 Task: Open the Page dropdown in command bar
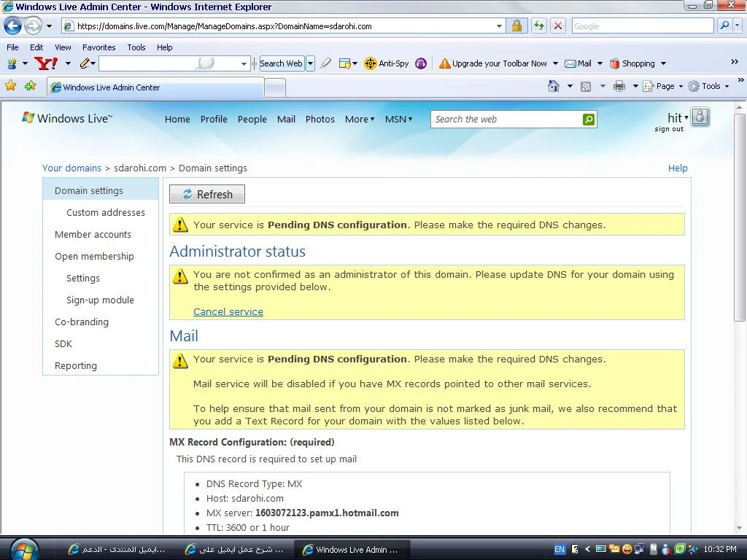pyautogui.click(x=665, y=86)
